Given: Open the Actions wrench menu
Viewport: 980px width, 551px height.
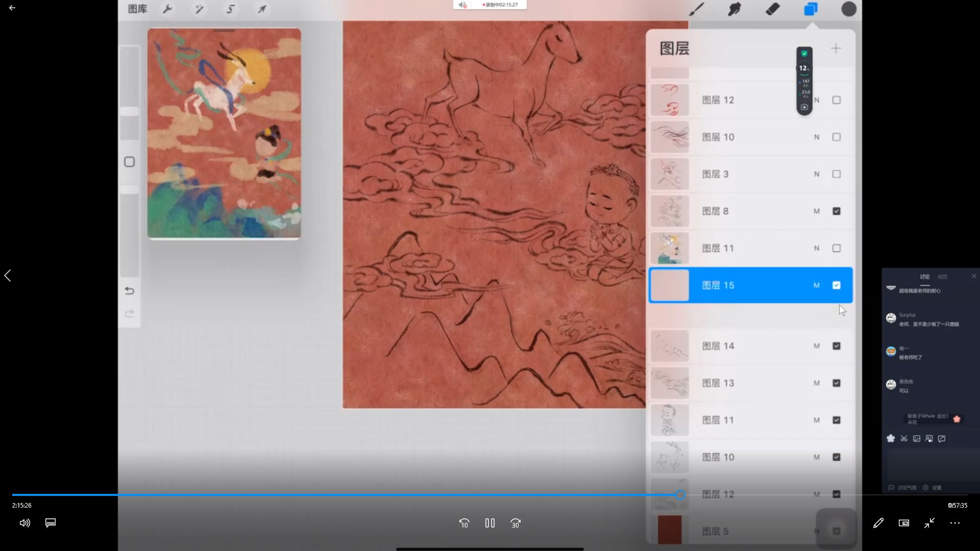Looking at the screenshot, I should pos(167,9).
